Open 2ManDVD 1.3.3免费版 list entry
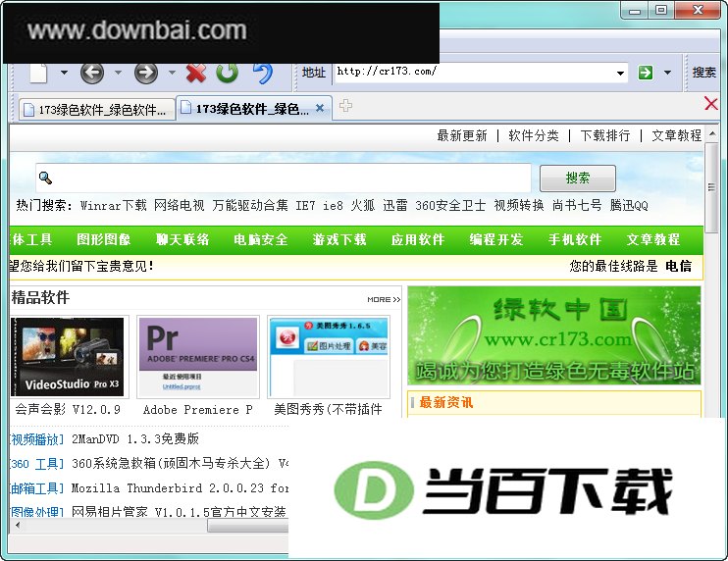The height and width of the screenshot is (561, 728). click(x=135, y=438)
